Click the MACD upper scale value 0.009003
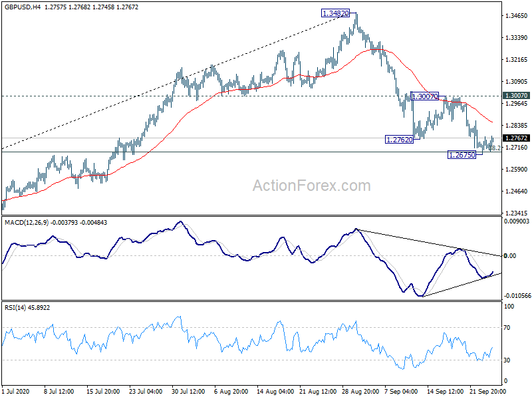Viewport: 532px width, 399px height. tap(517, 221)
